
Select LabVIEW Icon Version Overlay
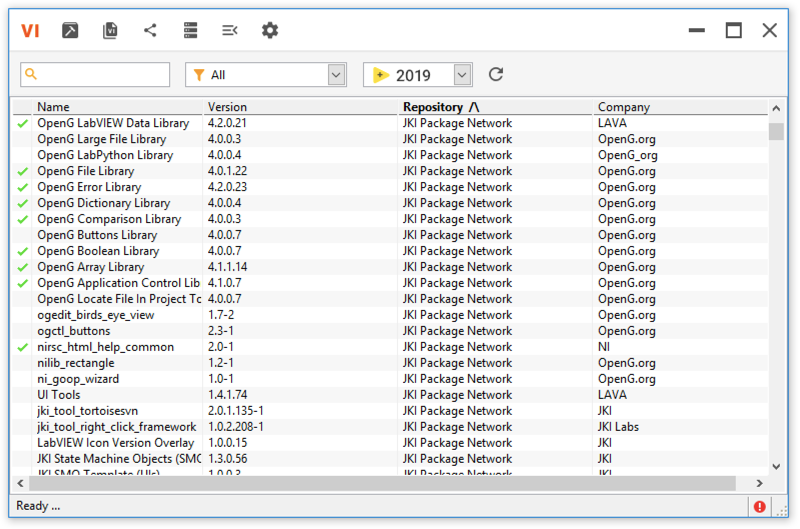390,443
